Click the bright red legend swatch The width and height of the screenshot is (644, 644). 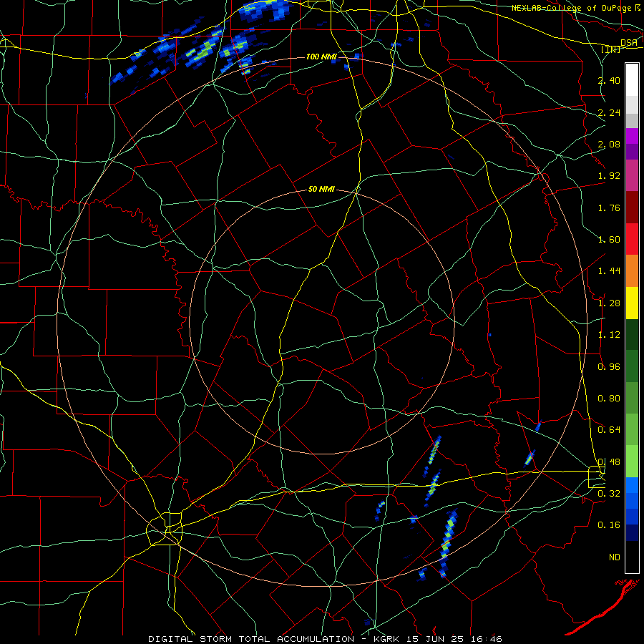(632, 238)
